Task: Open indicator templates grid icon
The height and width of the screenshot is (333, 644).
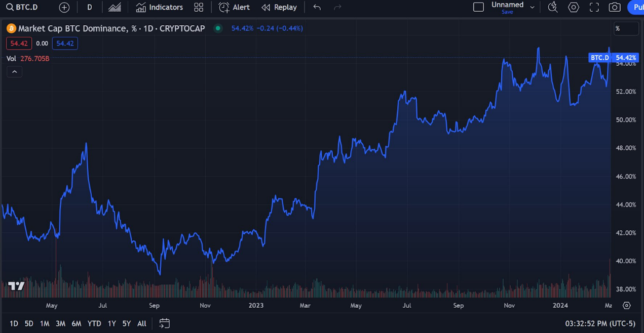Action: tap(199, 7)
